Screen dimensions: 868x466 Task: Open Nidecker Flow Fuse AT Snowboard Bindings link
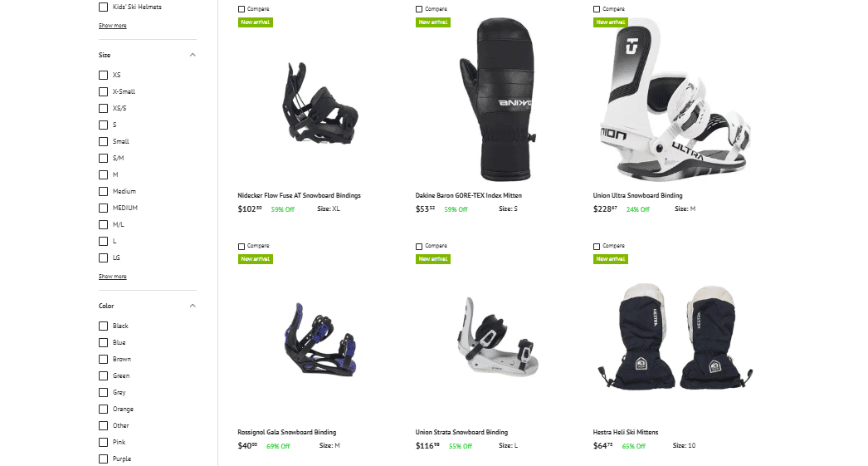pyautogui.click(x=299, y=195)
